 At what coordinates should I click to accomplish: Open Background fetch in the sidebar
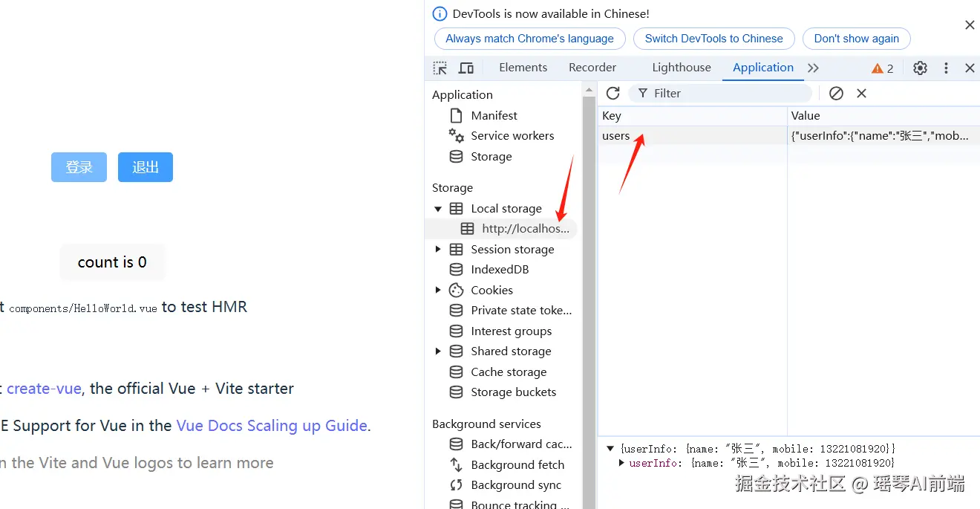[x=517, y=465]
